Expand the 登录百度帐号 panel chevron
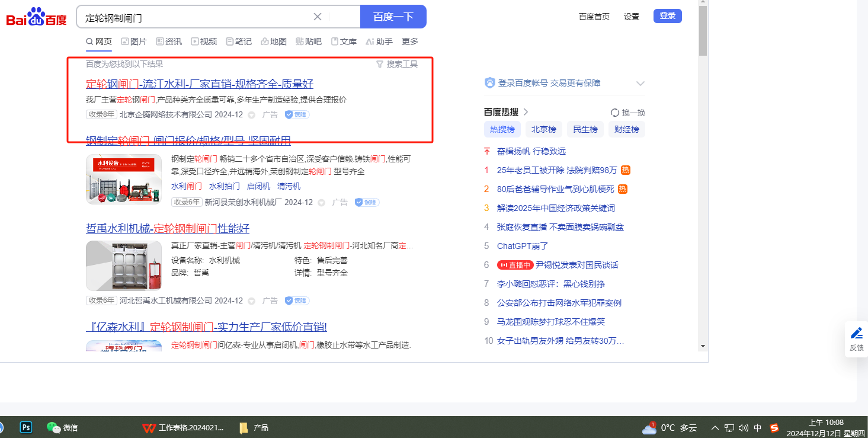 pyautogui.click(x=640, y=84)
